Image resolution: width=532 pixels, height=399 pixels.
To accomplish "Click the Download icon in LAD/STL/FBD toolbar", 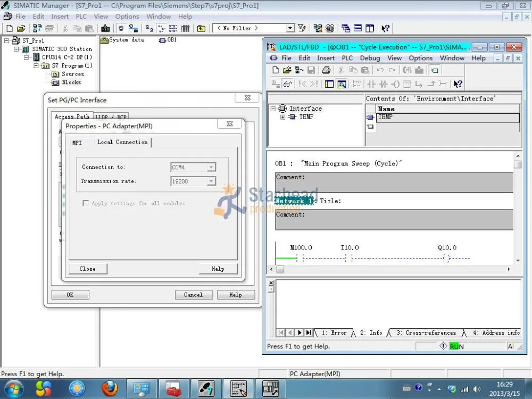I will pos(419,70).
